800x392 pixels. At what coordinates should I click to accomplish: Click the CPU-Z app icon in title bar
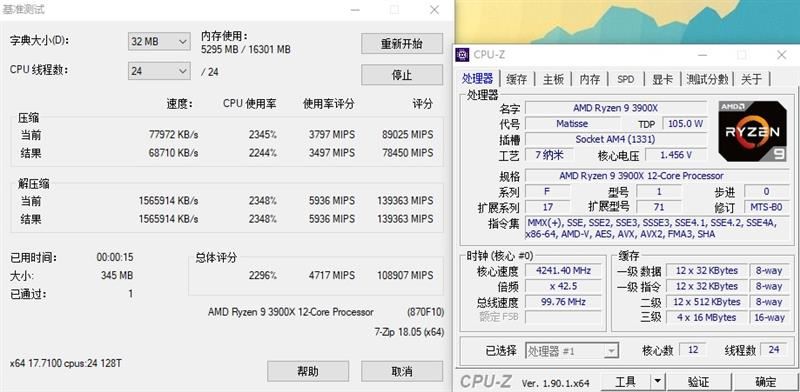pos(462,55)
